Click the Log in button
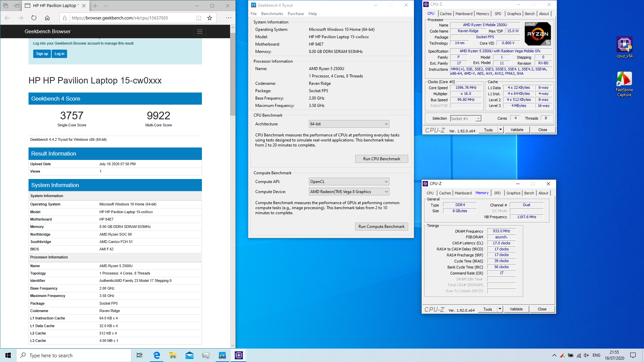The image size is (644, 362). [59, 54]
